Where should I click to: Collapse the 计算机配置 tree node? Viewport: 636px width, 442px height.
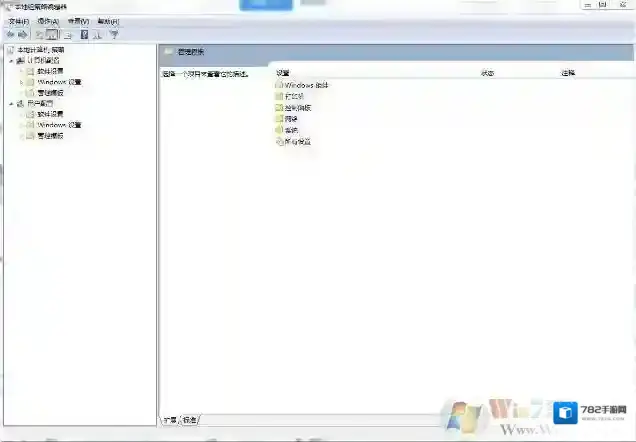(11, 60)
